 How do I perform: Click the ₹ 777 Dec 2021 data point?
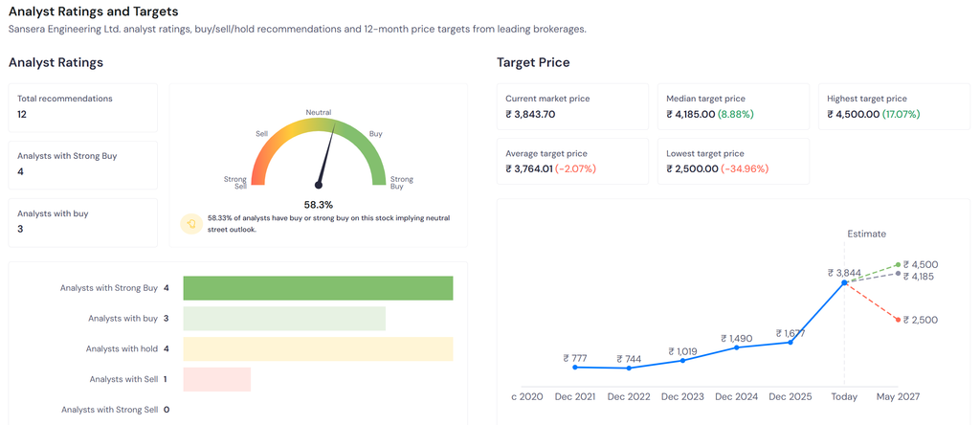(x=575, y=367)
